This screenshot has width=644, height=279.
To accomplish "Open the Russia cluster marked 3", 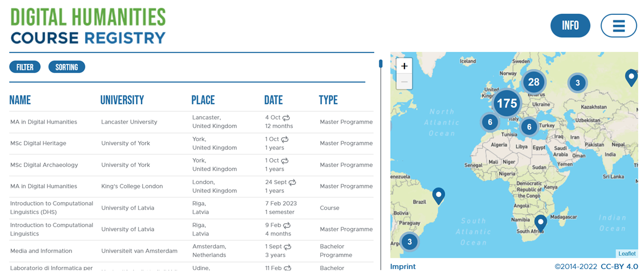I will point(577,83).
